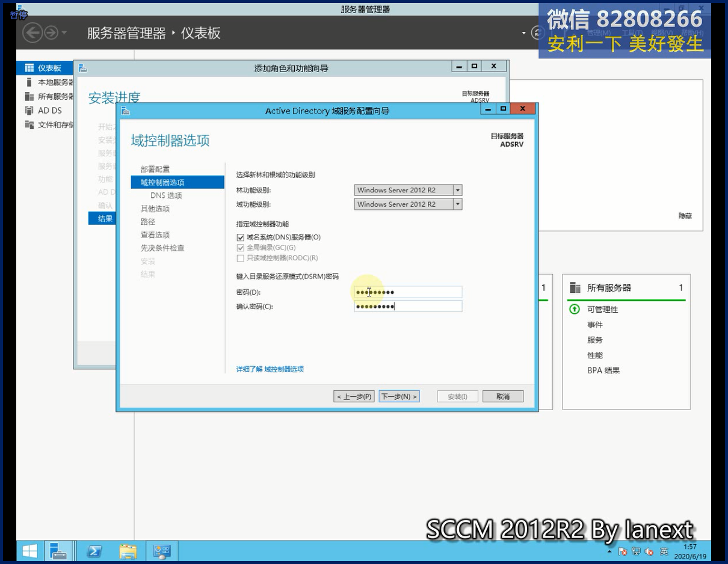Click 服务 in 所有服务器 tile

[x=595, y=340]
